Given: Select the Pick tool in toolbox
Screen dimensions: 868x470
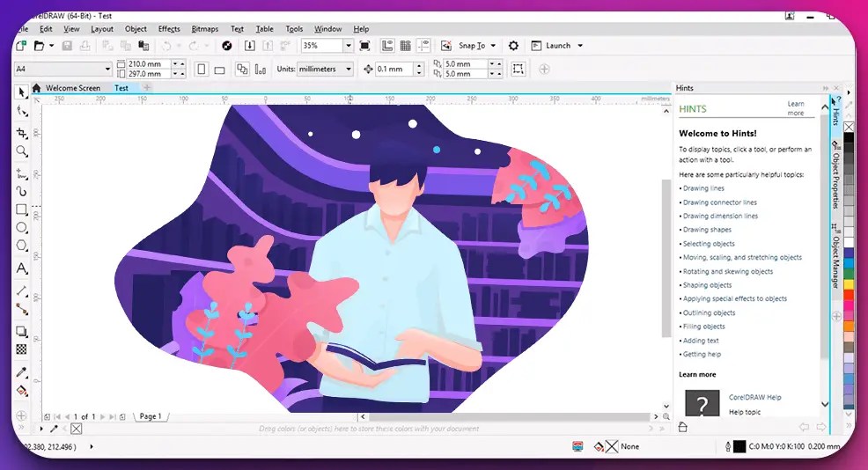Looking at the screenshot, I should click(x=22, y=92).
